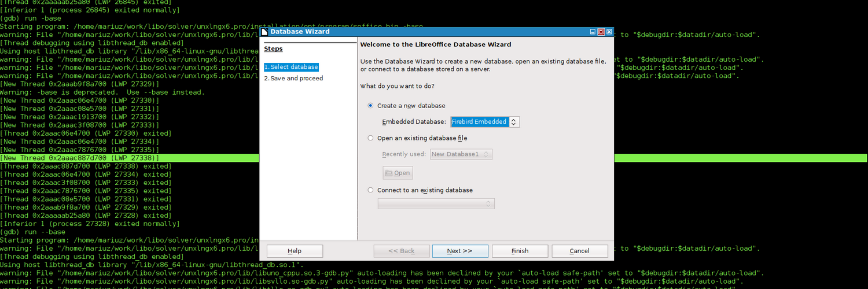The width and height of the screenshot is (868, 289).
Task: Open the Recently used dropdown
Action: (x=462, y=154)
